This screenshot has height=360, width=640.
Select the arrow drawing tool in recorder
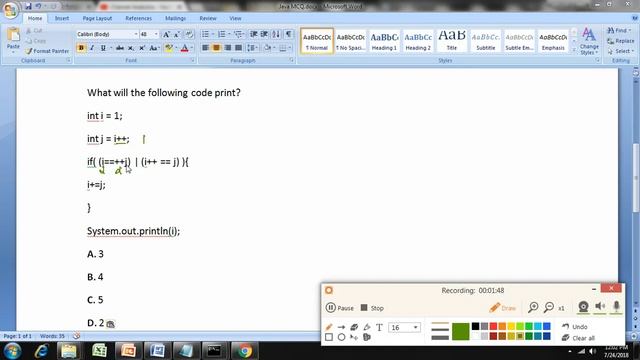click(341, 327)
